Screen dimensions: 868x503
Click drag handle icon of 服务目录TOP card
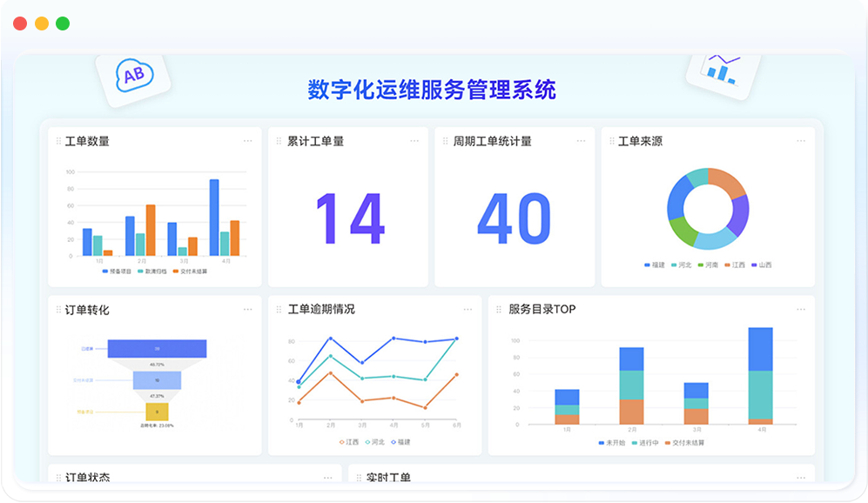499,310
